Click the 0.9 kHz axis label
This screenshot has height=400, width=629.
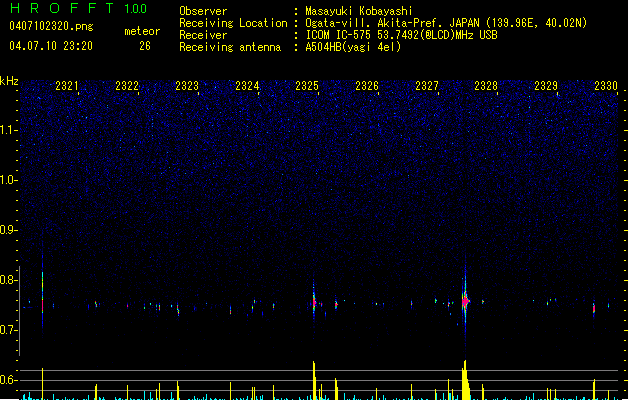coord(8,230)
